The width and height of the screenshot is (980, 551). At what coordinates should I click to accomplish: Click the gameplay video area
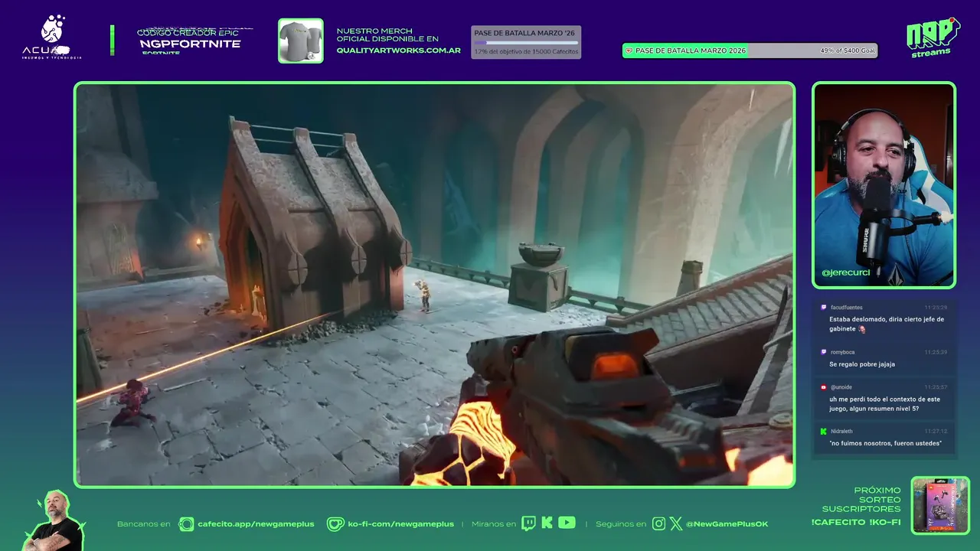(x=434, y=285)
